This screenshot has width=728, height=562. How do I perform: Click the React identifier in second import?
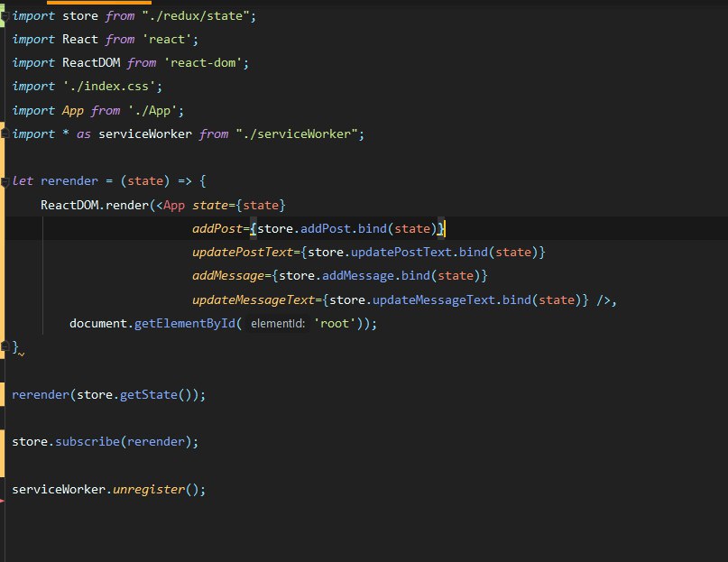80,40
